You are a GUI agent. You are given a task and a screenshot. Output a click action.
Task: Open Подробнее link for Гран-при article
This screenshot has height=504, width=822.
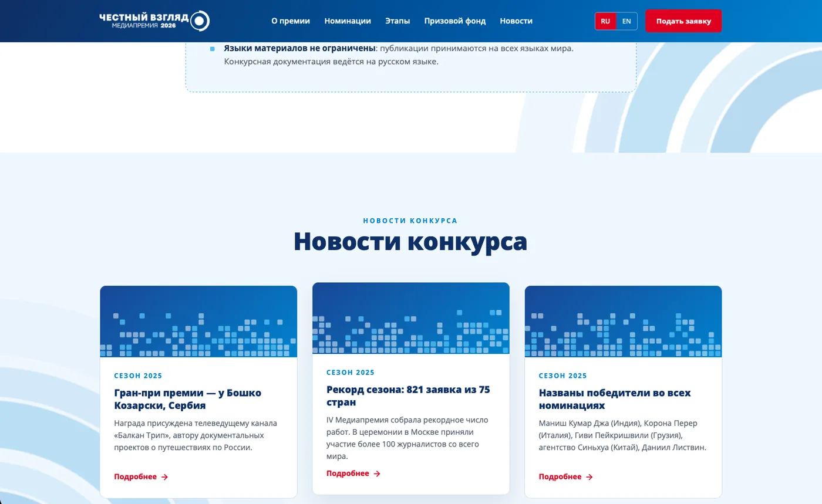point(141,477)
